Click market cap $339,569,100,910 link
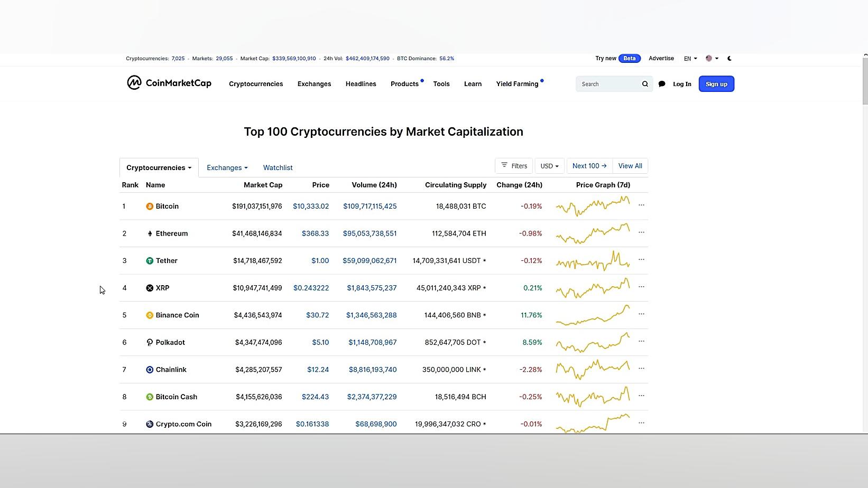The image size is (868, 488). 294,59
